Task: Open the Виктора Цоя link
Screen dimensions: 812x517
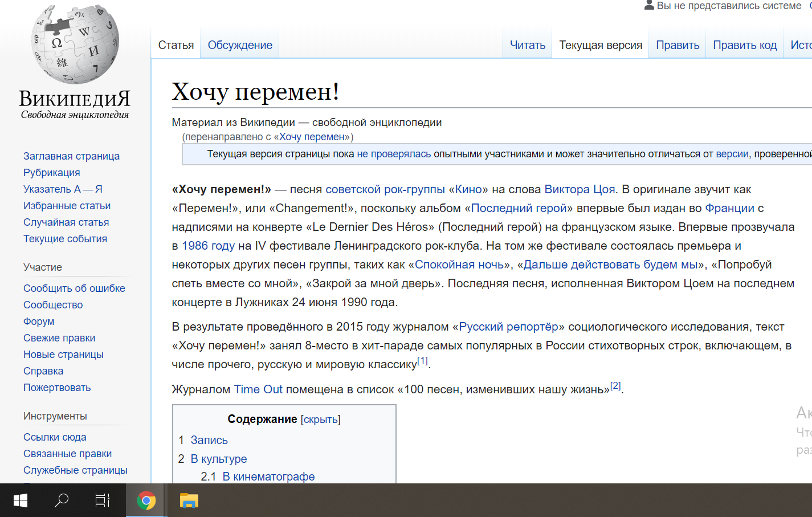Action: pyautogui.click(x=580, y=189)
